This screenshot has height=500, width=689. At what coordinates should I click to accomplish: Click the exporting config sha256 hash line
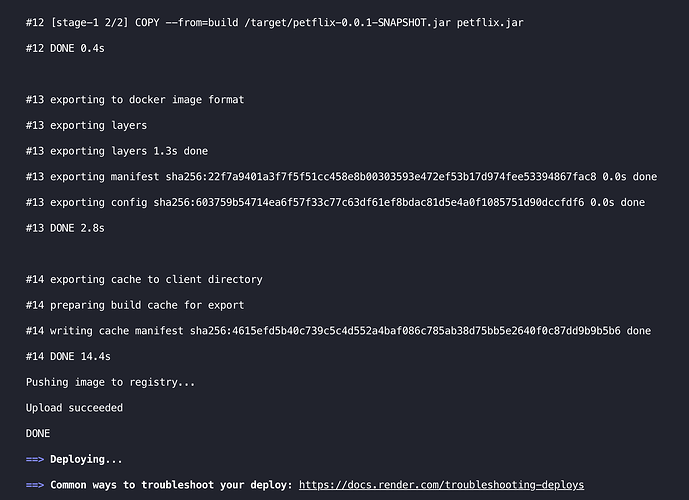pyautogui.click(x=335, y=203)
